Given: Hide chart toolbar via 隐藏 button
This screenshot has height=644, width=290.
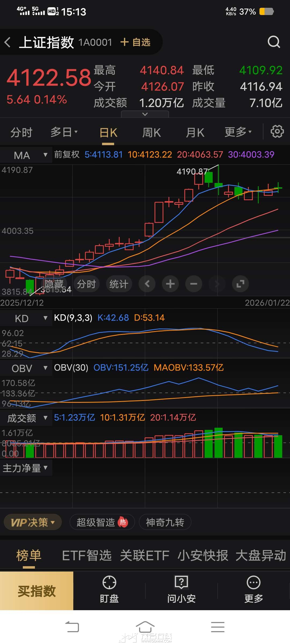Looking at the screenshot, I should pos(54,284).
